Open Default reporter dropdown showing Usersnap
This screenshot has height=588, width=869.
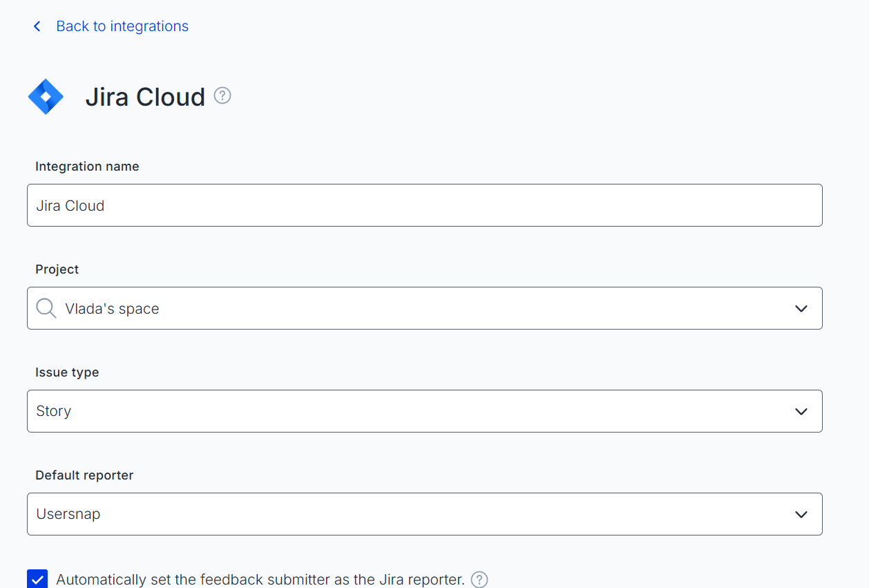click(425, 514)
